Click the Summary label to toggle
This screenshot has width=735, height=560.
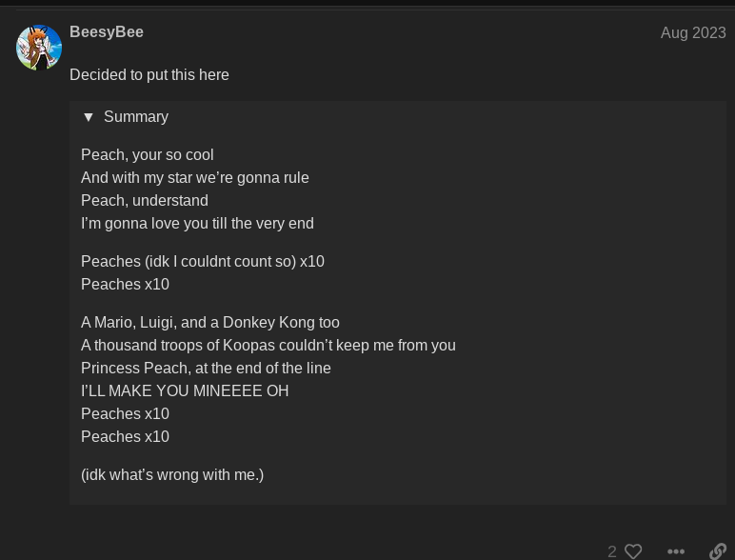[x=136, y=117]
